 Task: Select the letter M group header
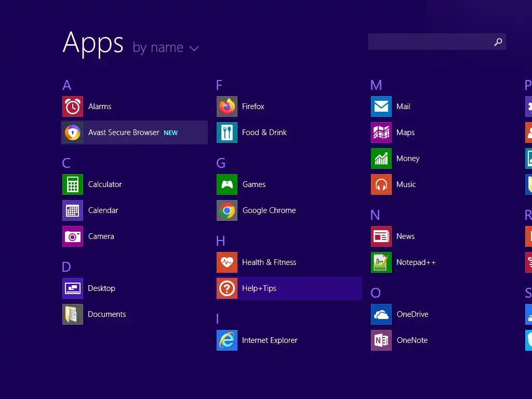tap(376, 85)
